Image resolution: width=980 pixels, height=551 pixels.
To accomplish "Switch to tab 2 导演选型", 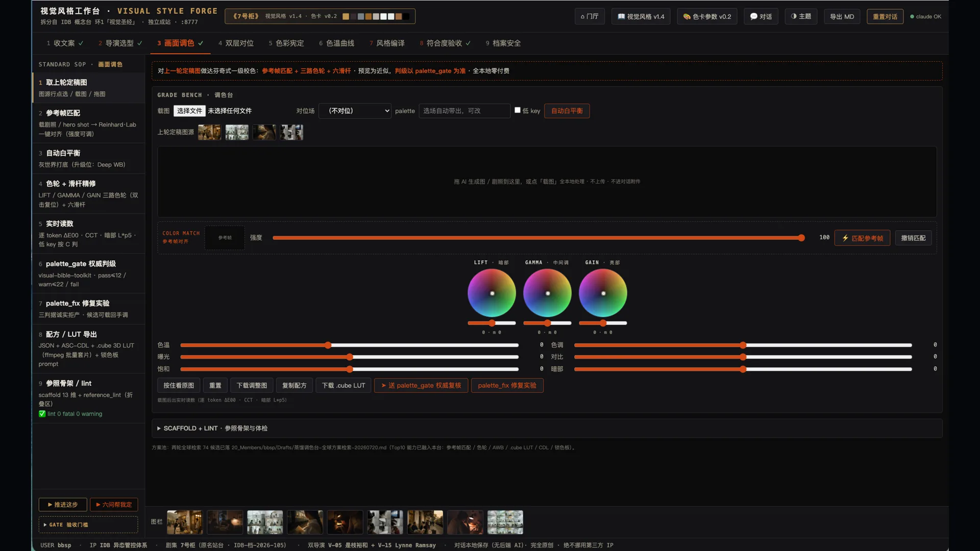I will coord(120,43).
